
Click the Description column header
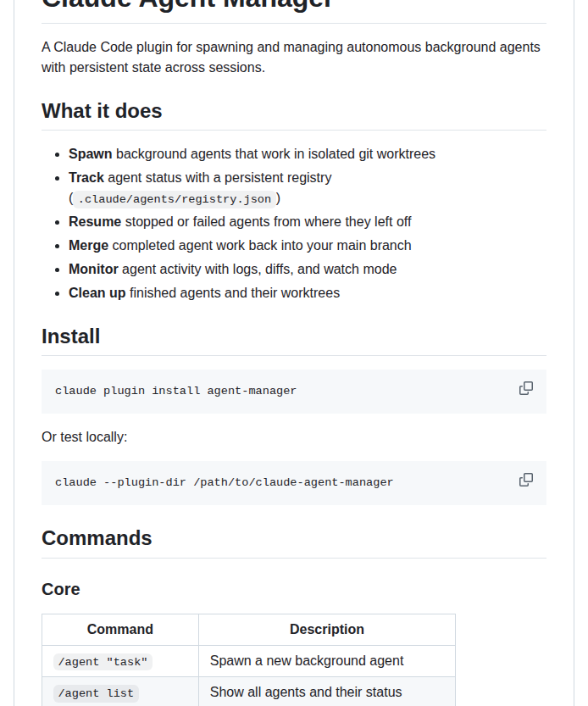point(327,630)
